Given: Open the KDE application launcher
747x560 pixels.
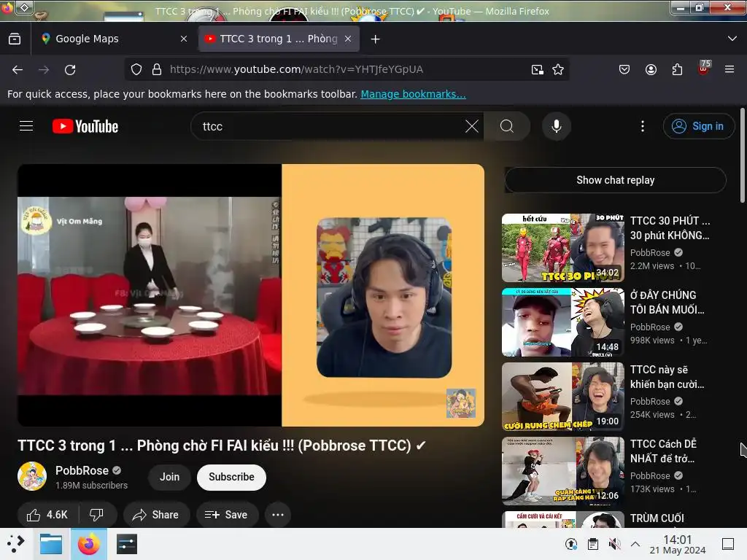Looking at the screenshot, I should [x=16, y=544].
